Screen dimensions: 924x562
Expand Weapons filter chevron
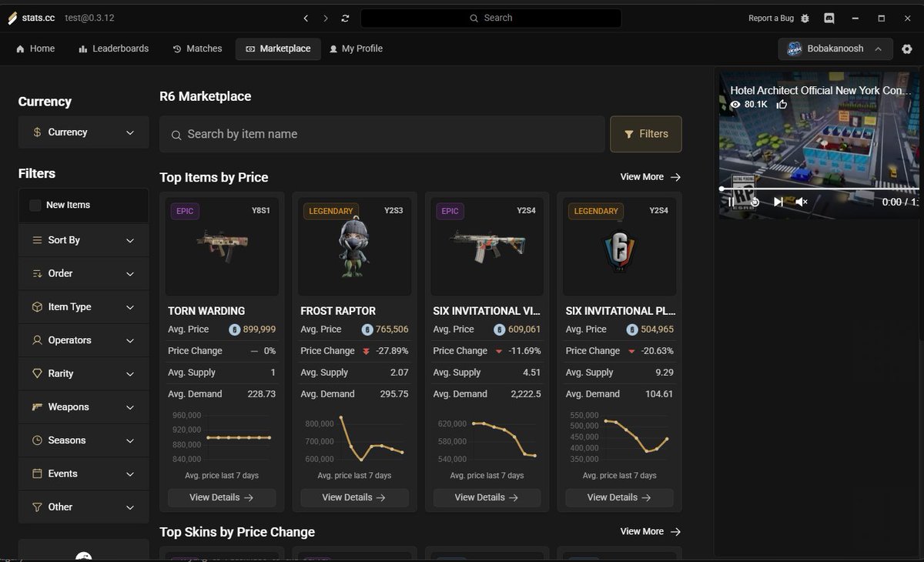[130, 407]
